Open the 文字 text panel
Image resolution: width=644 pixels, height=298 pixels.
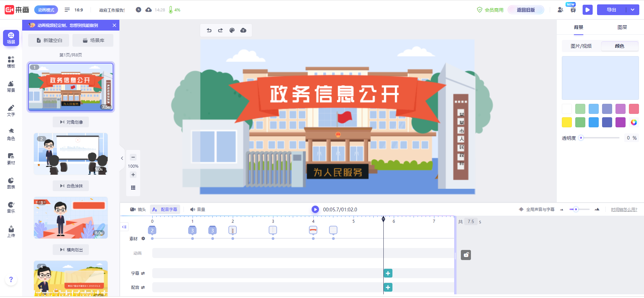11,111
